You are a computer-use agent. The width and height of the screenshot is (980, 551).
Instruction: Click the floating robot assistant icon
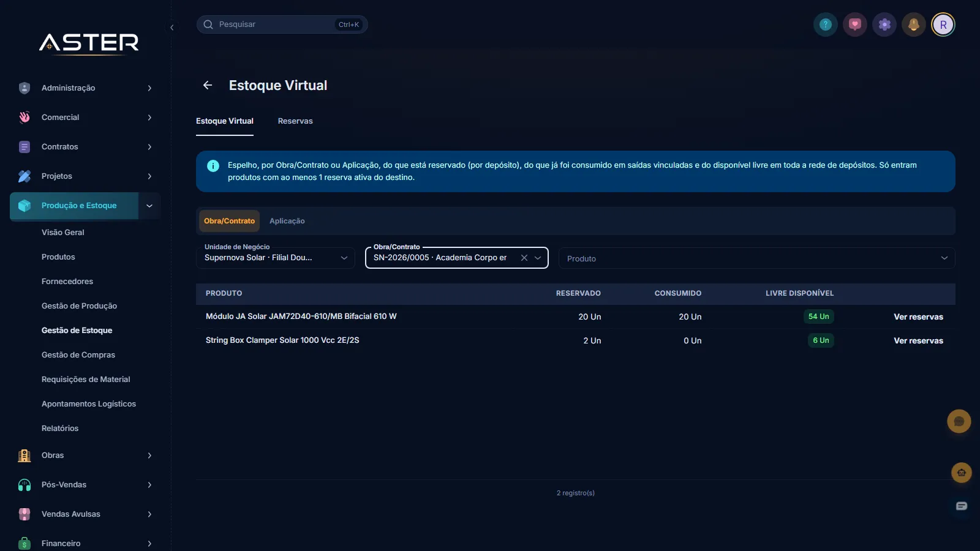(962, 473)
